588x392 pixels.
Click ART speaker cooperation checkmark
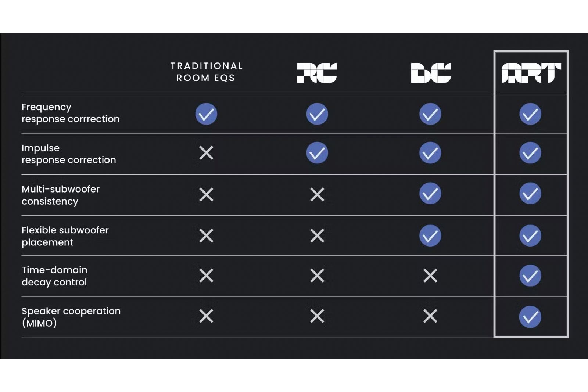530,317
